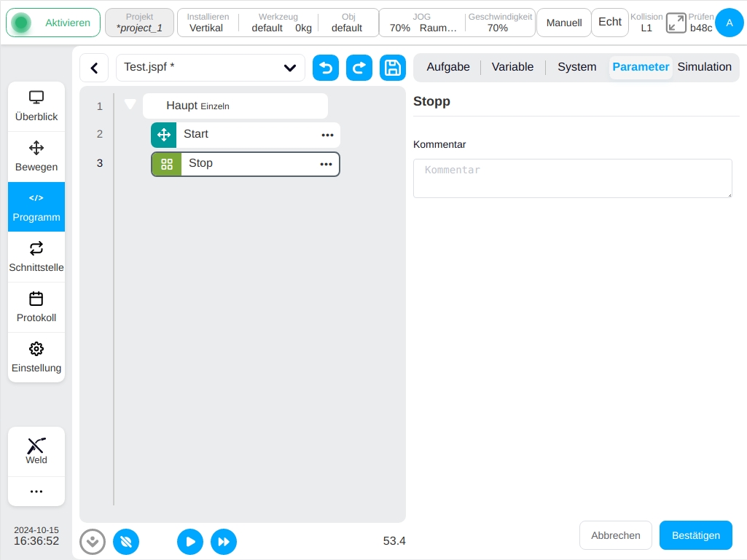The image size is (747, 560).
Task: Click the redo icon
Action: click(359, 68)
